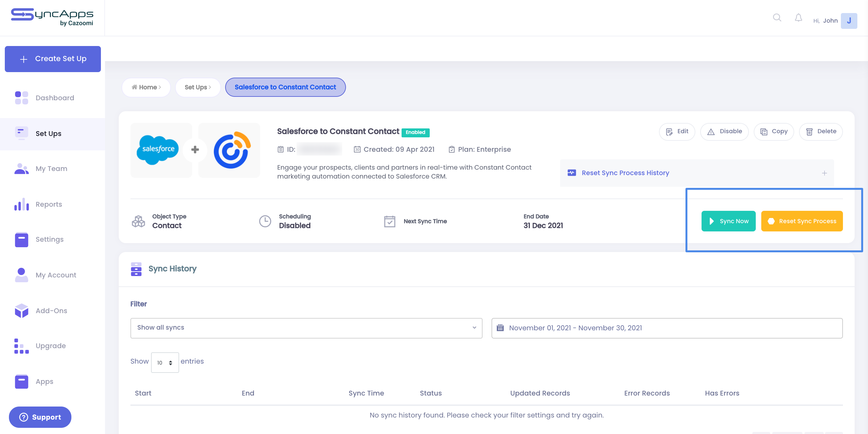Click the Copy button
Image resolution: width=868 pixels, height=434 pixels.
click(x=774, y=132)
